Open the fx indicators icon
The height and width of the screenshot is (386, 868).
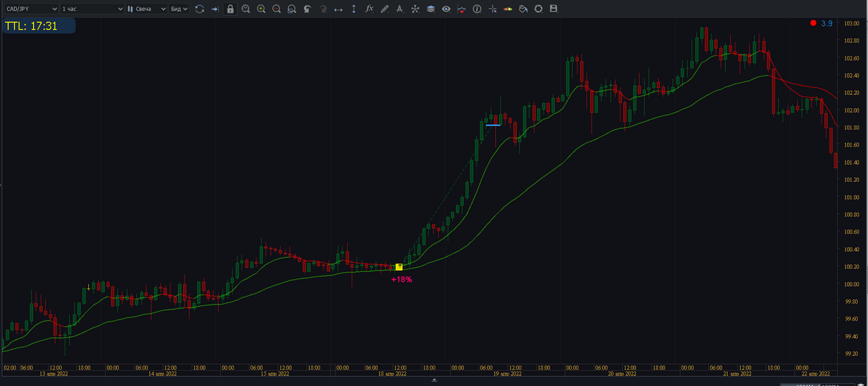click(369, 9)
